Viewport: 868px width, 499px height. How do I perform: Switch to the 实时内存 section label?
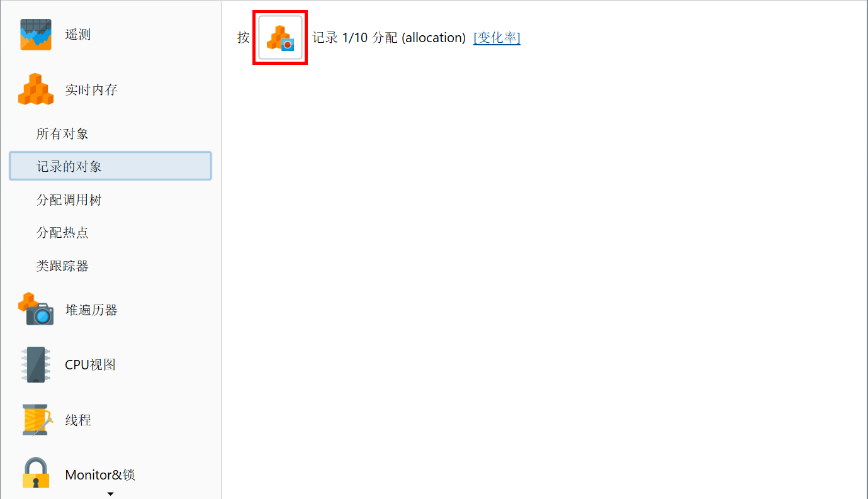click(91, 90)
